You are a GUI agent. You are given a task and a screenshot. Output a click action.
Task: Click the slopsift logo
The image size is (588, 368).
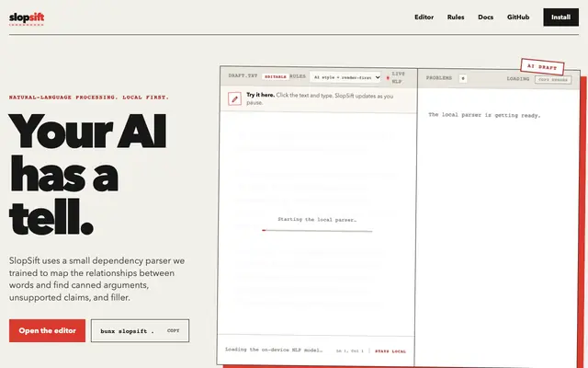pos(27,18)
